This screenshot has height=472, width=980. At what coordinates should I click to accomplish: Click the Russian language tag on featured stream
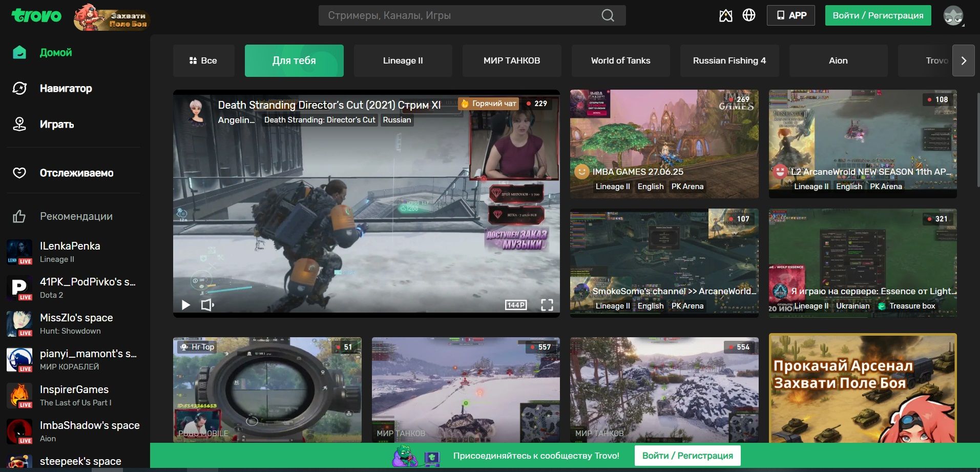397,120
